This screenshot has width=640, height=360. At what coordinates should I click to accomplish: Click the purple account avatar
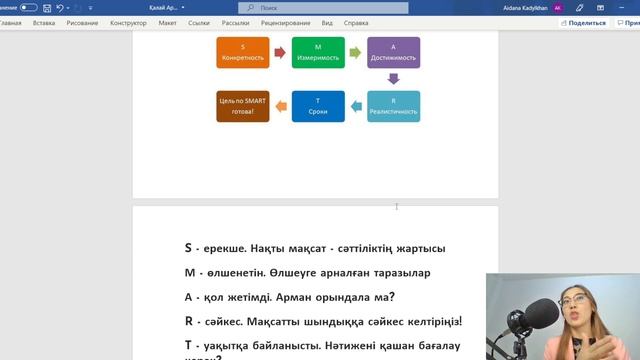558,8
